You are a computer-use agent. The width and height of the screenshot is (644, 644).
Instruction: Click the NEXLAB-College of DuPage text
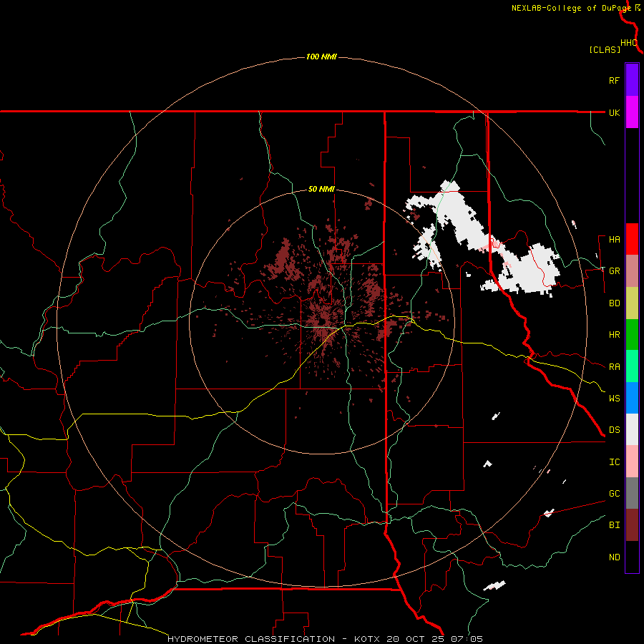571,8
